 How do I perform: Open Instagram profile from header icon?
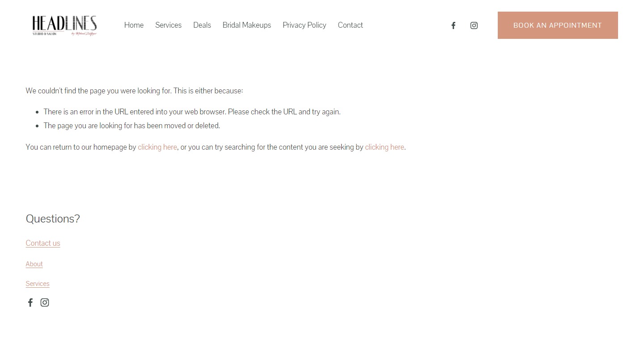474,25
